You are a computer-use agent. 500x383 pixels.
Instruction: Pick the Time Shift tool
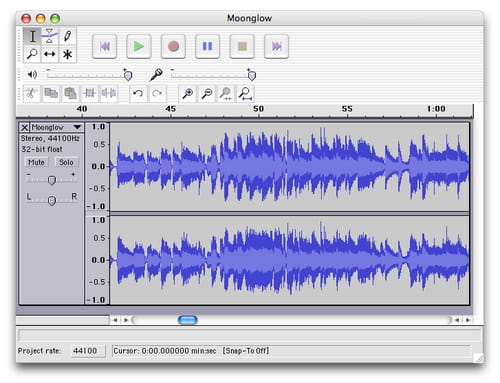(x=49, y=54)
